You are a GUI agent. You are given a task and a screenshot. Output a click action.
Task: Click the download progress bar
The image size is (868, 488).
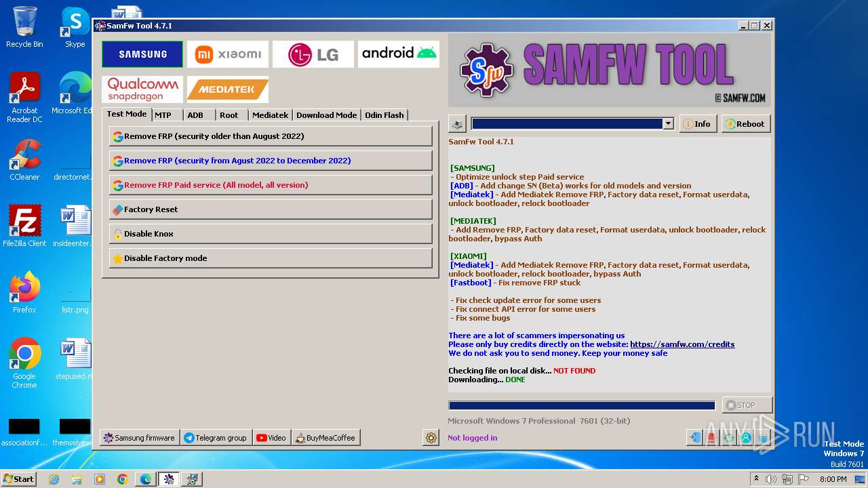click(582, 405)
